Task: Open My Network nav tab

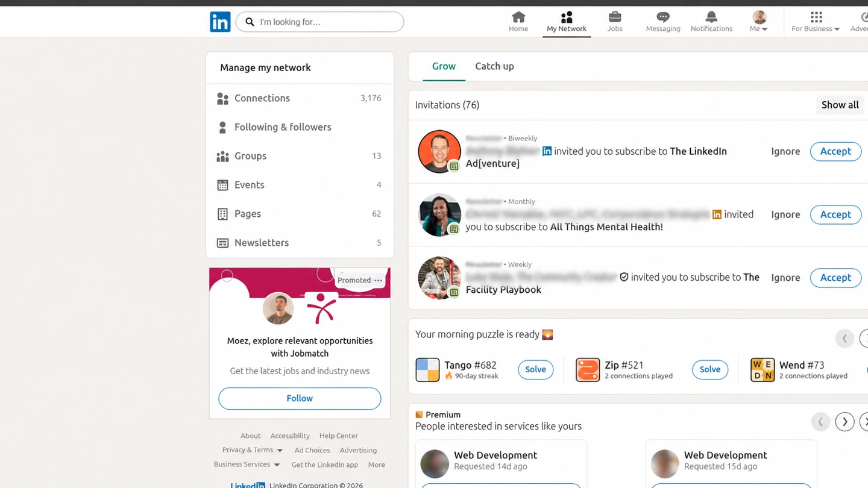Action: pyautogui.click(x=567, y=22)
